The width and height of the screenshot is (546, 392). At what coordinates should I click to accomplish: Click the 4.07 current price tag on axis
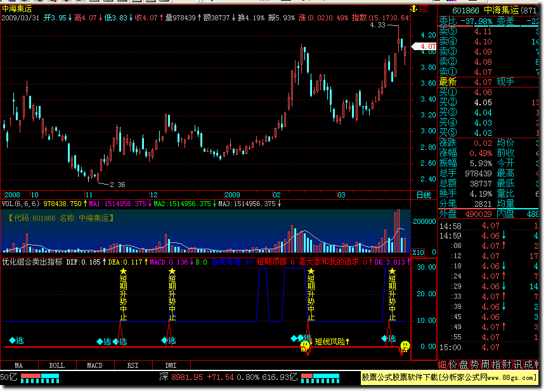[424, 46]
